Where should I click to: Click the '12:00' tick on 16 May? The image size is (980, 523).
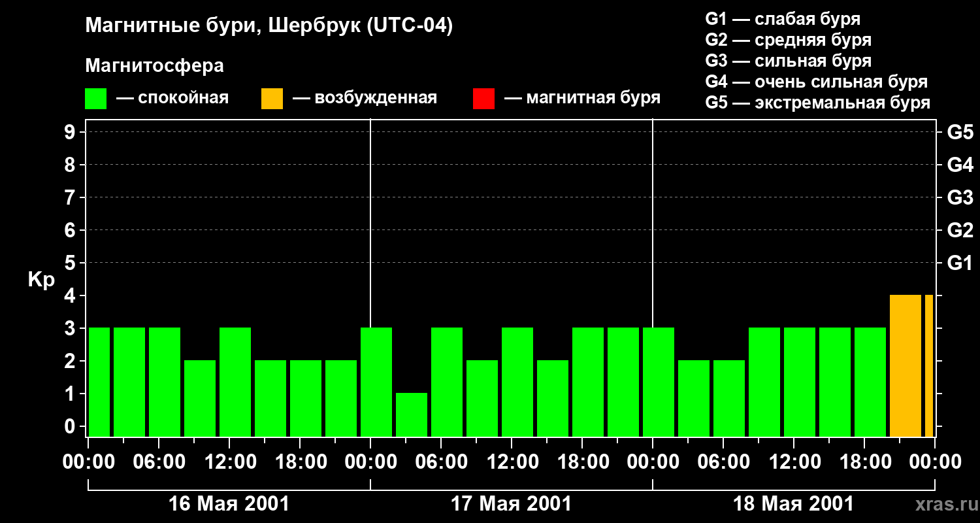click(229, 463)
